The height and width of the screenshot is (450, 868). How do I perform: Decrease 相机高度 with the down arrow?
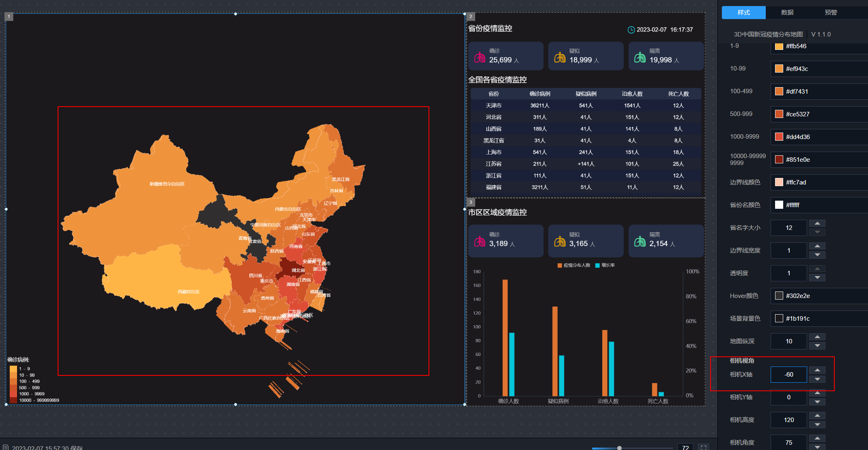coord(817,424)
